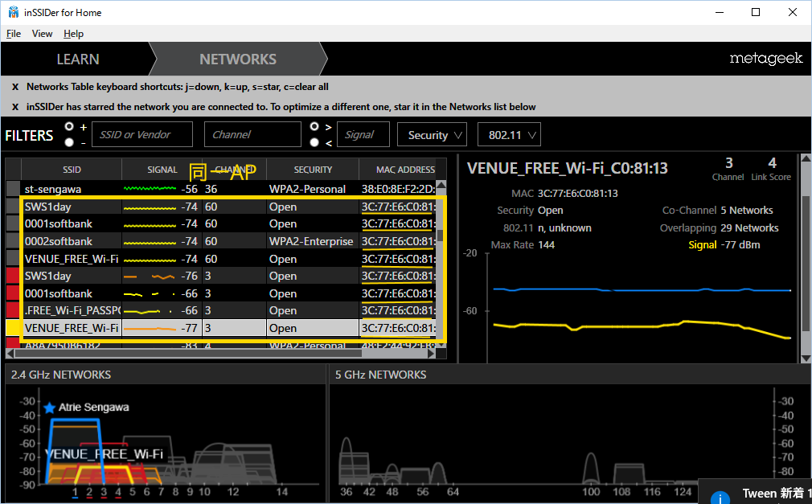
Task: Switch to the LEARN tab
Action: (78, 59)
